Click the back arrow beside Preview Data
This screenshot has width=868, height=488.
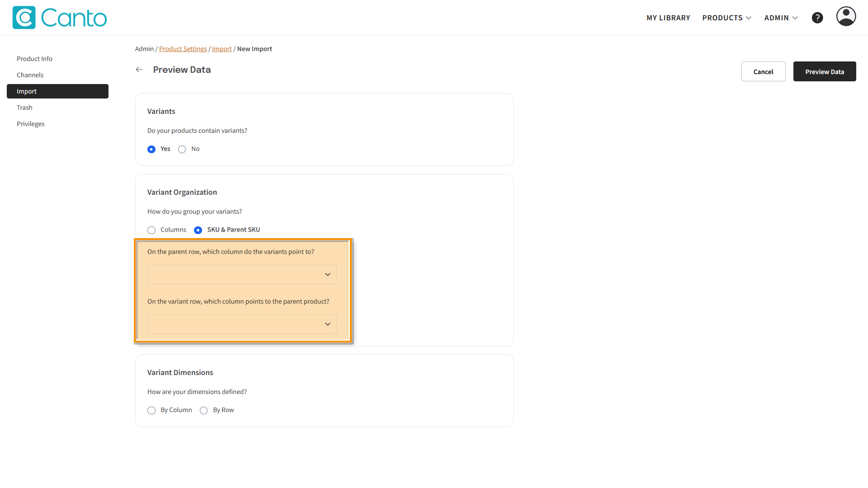click(139, 70)
